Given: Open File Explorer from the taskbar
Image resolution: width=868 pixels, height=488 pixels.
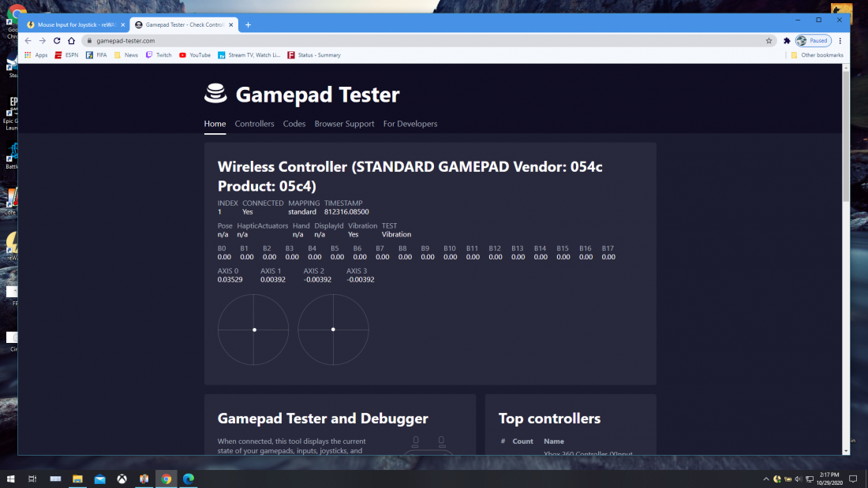Looking at the screenshot, I should (x=77, y=479).
